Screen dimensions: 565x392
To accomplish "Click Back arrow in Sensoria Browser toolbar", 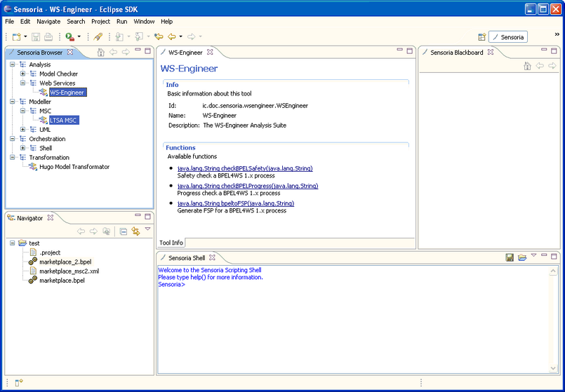I will coord(113,53).
